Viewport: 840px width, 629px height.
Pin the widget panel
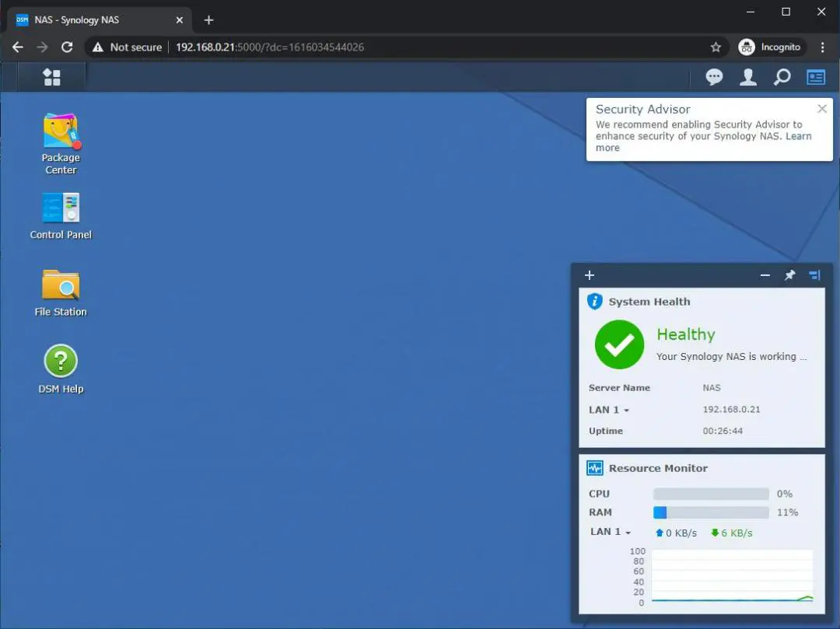(x=789, y=275)
